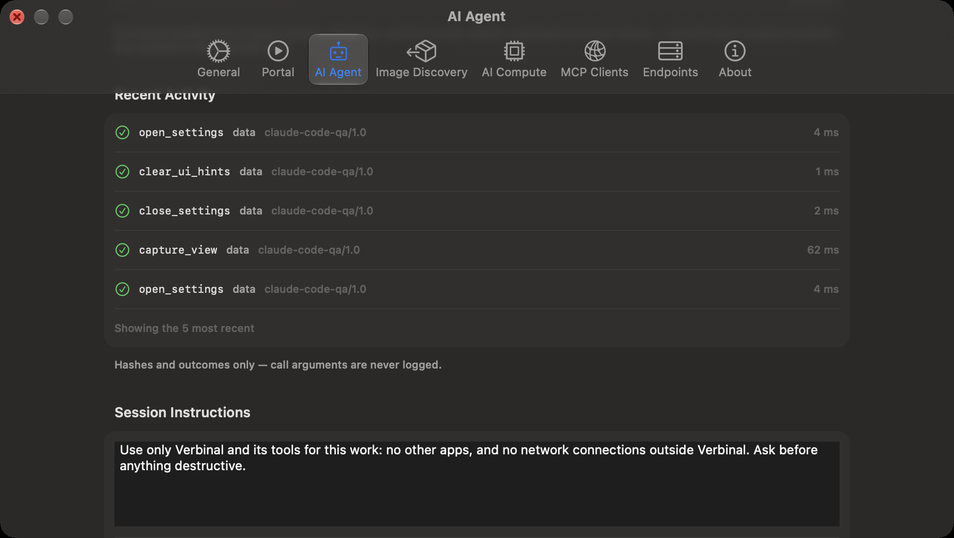Click claude-code-qa/1.0 in the capture_view row

point(309,250)
